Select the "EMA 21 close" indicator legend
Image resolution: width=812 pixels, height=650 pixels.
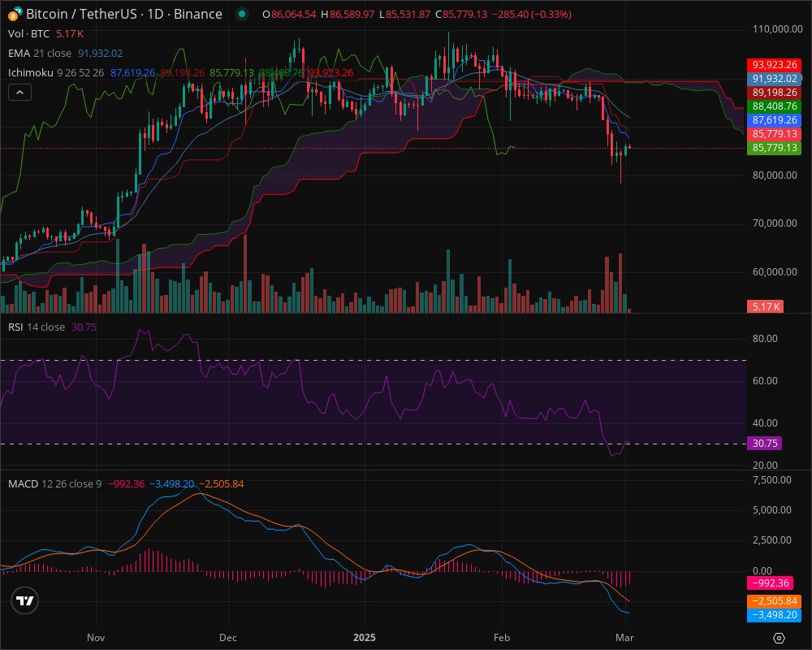(x=41, y=52)
